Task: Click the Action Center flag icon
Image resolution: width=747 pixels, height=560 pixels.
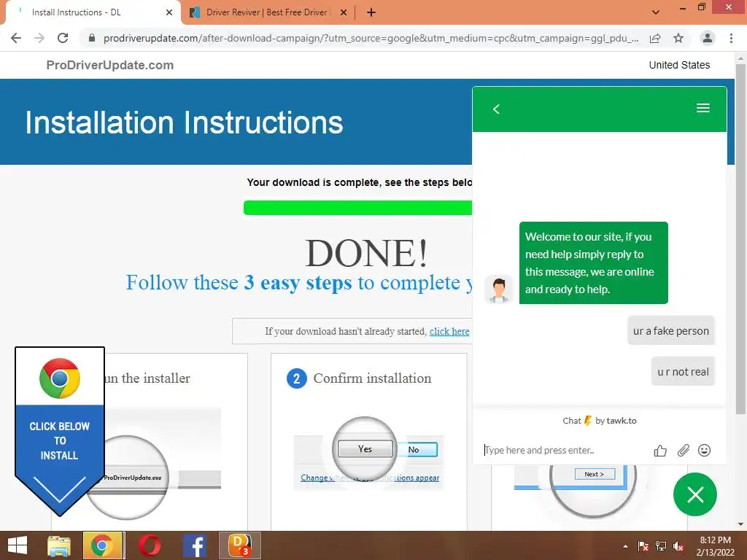Action: pos(643,546)
